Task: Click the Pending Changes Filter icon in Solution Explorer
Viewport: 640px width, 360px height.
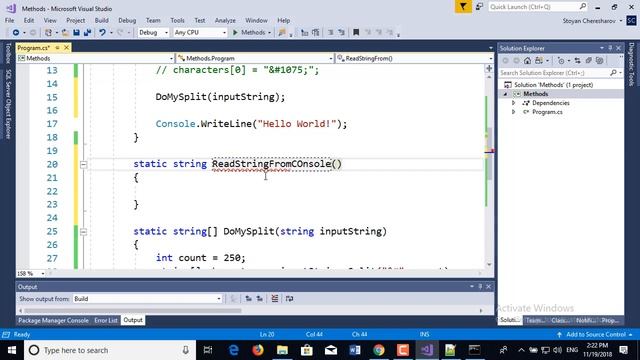Action: coord(561,61)
